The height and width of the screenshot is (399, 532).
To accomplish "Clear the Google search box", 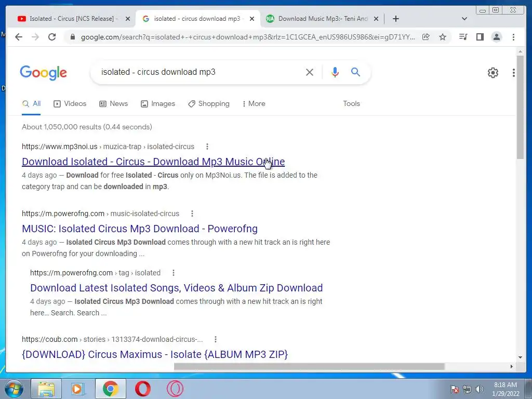I will 310,72.
